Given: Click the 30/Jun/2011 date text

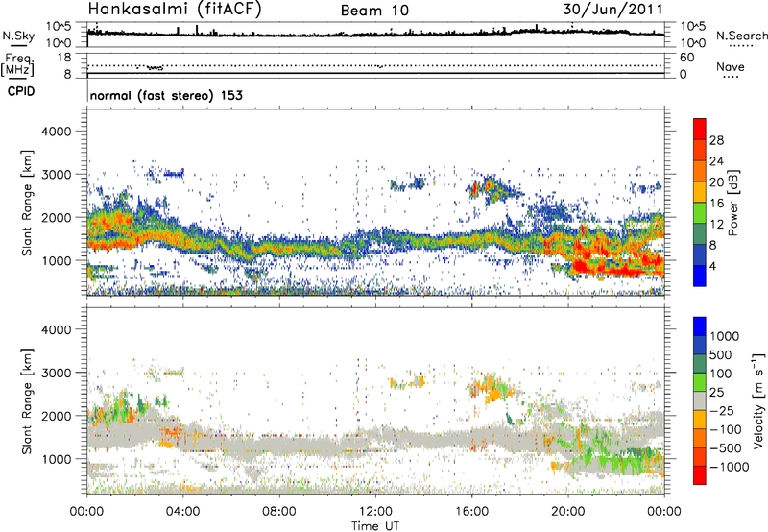Looking at the screenshot, I should pyautogui.click(x=612, y=10).
